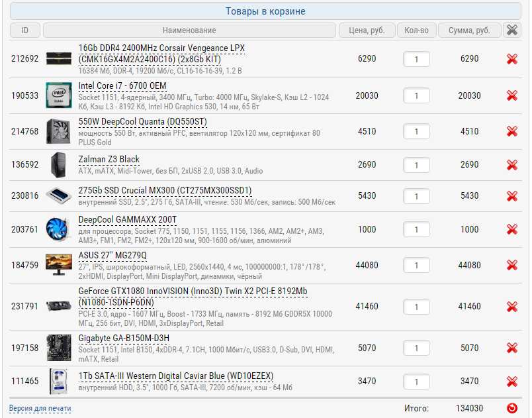Edit quantity for WD Caviar Blue
Viewport: 532px width, 418px height.
coord(416,382)
